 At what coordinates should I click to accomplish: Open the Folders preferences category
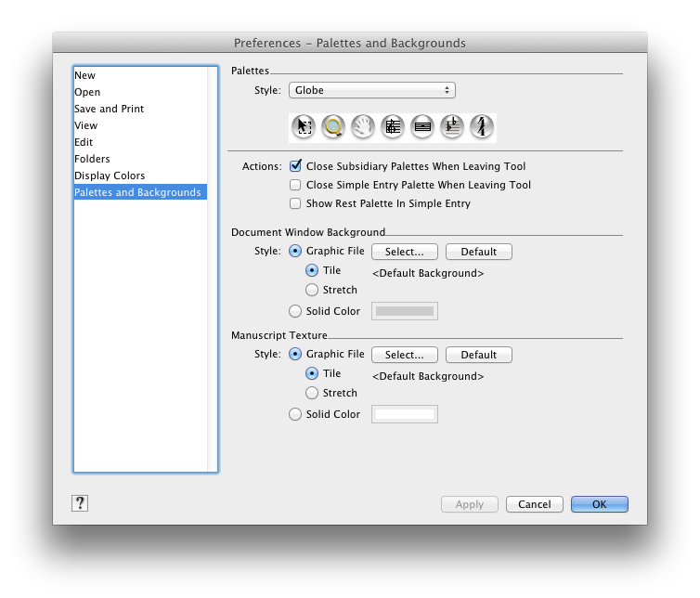point(140,159)
